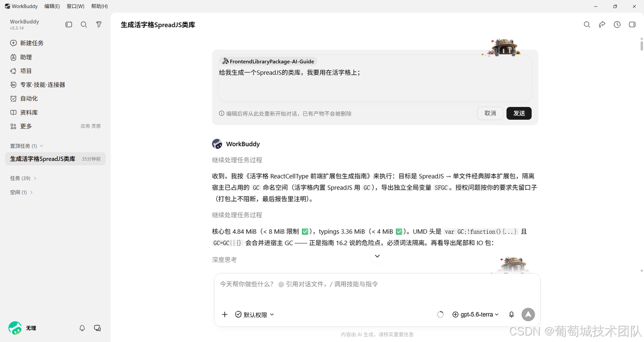
Task: Open the 窗口(W) menu
Action: (x=75, y=6)
